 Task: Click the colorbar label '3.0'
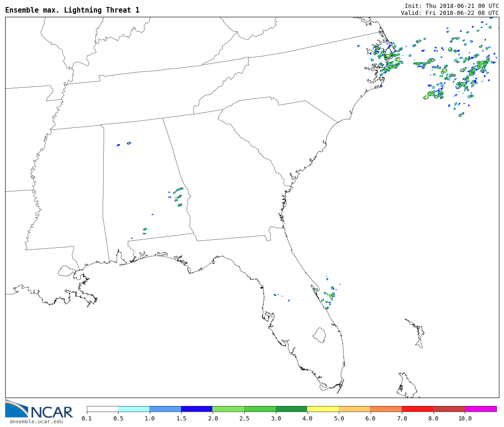[276, 418]
